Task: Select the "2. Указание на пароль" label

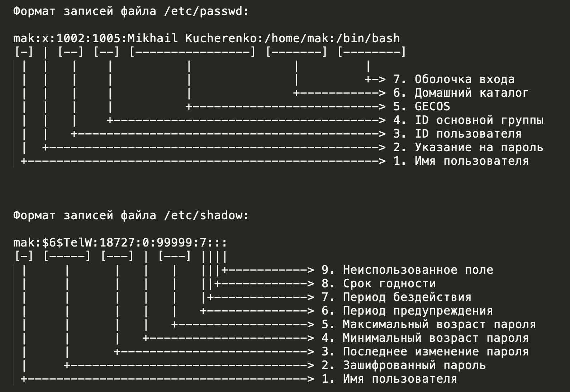Action: click(468, 147)
